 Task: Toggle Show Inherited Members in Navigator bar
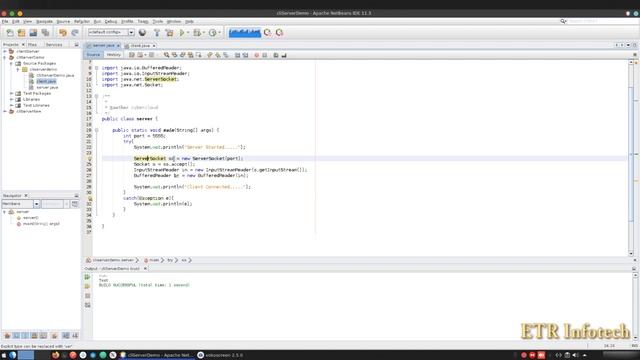[x=7, y=336]
